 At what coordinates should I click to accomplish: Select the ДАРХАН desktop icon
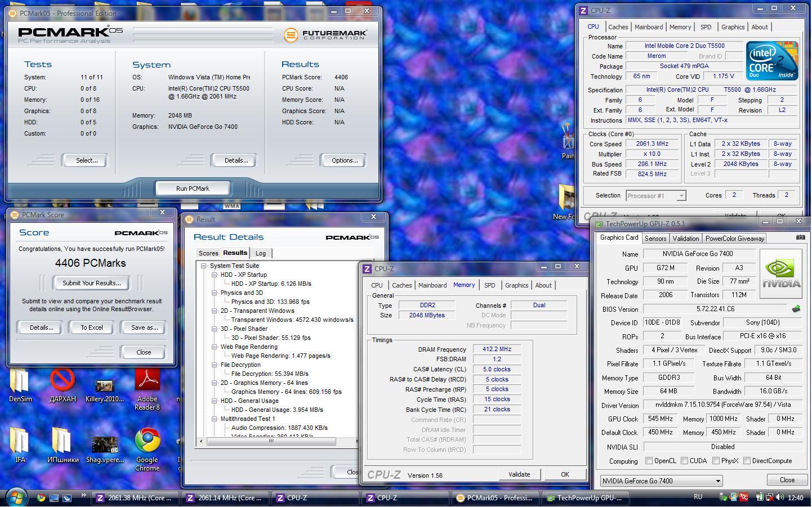coord(63,385)
